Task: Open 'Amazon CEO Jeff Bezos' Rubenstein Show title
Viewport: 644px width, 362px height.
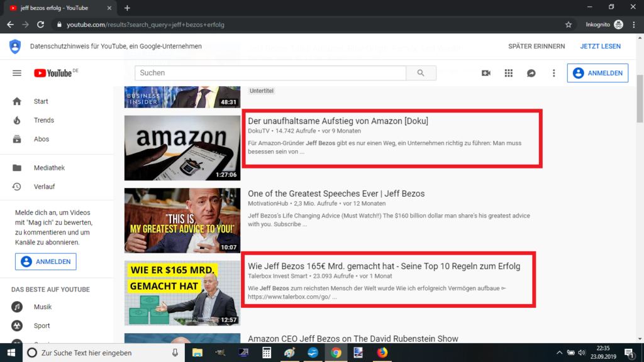Action: [x=353, y=339]
